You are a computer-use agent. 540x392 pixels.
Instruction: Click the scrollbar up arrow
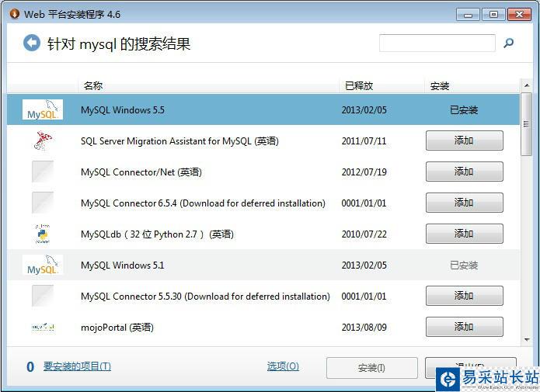pyautogui.click(x=527, y=85)
